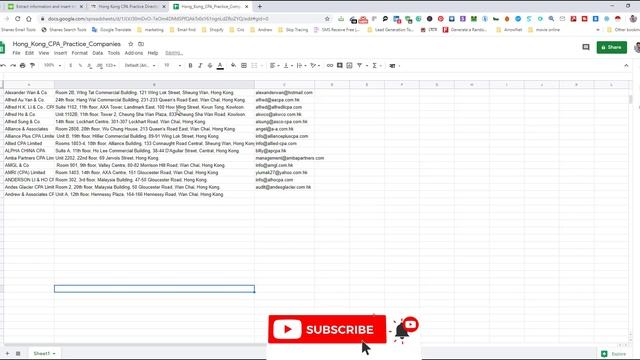Open more number formats dropdown
The height and width of the screenshot is (360, 640).
111,66
